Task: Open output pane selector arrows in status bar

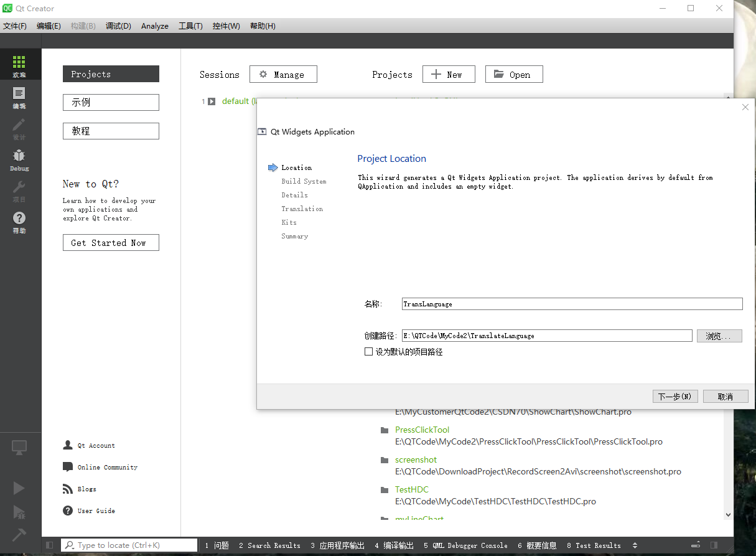Action: tap(635, 545)
